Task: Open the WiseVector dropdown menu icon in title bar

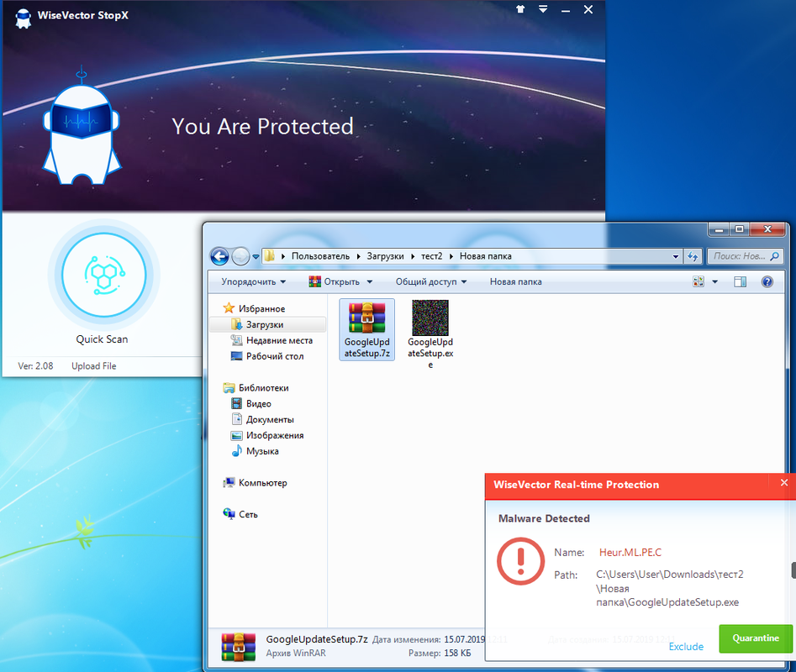Action: pos(543,9)
